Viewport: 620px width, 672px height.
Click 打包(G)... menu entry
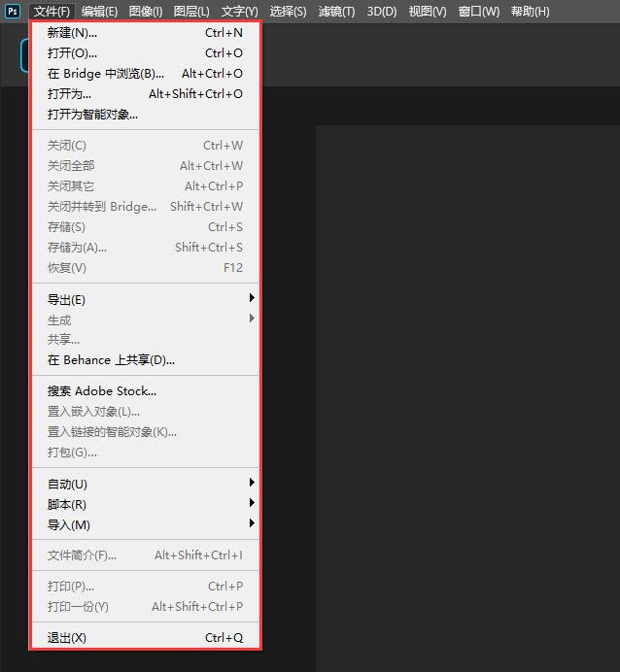click(146, 453)
